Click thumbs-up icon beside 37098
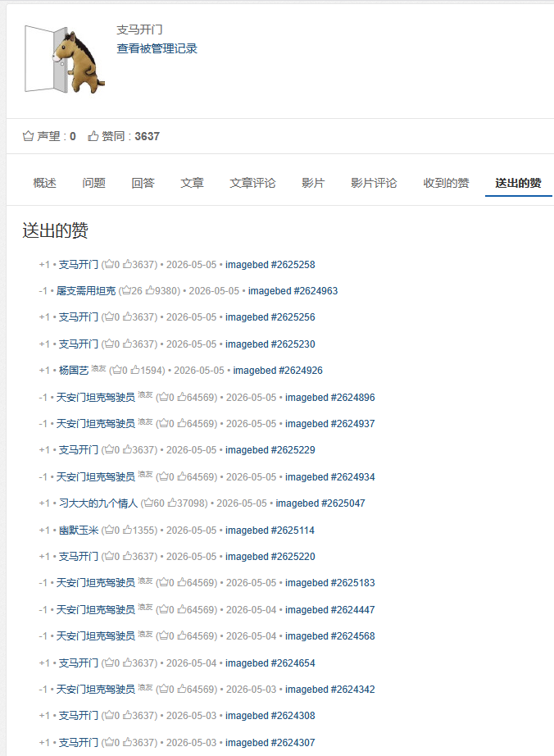The width and height of the screenshot is (554, 756). click(x=172, y=503)
